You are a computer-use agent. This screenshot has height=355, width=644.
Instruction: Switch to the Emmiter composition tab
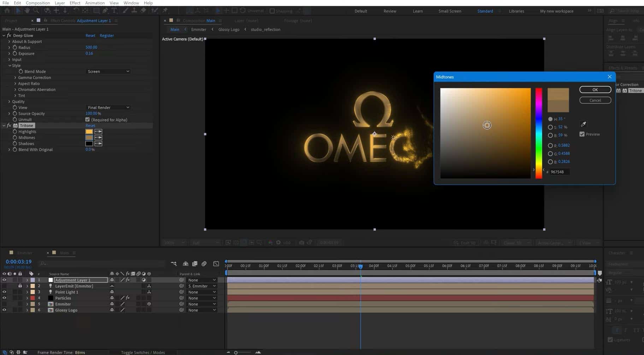click(25, 253)
